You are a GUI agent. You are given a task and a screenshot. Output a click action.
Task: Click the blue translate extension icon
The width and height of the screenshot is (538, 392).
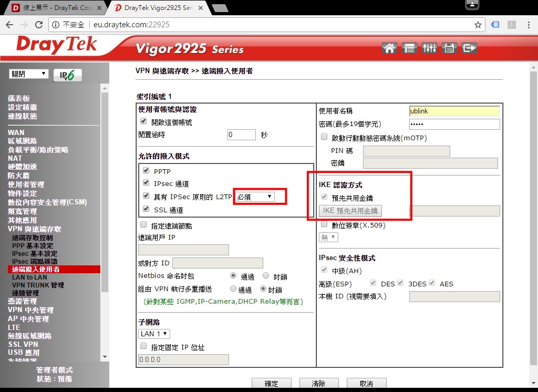495,25
